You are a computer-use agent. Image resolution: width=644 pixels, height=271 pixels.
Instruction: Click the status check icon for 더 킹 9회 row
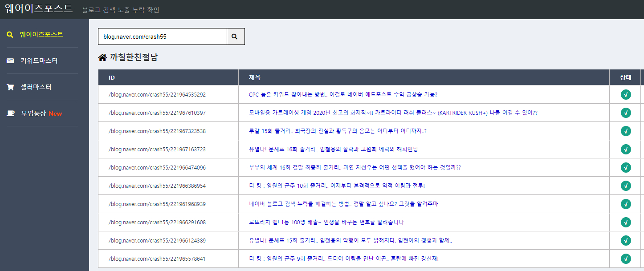coord(626,259)
